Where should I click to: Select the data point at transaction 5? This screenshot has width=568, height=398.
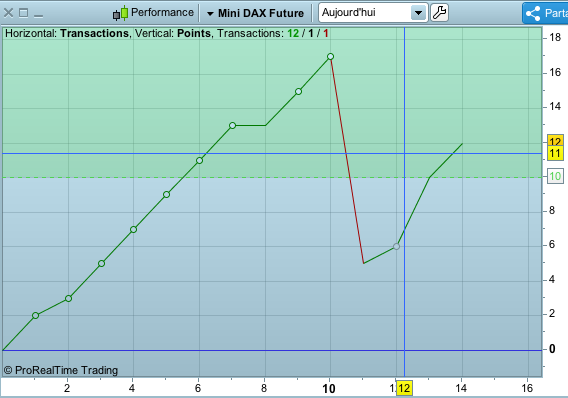pyautogui.click(x=166, y=194)
